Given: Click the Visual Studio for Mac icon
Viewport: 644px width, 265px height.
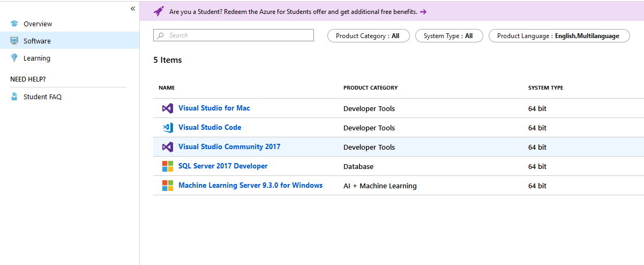Looking at the screenshot, I should 168,108.
